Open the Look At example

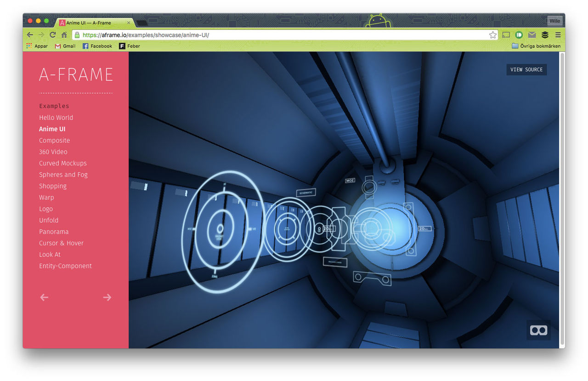[x=50, y=255]
